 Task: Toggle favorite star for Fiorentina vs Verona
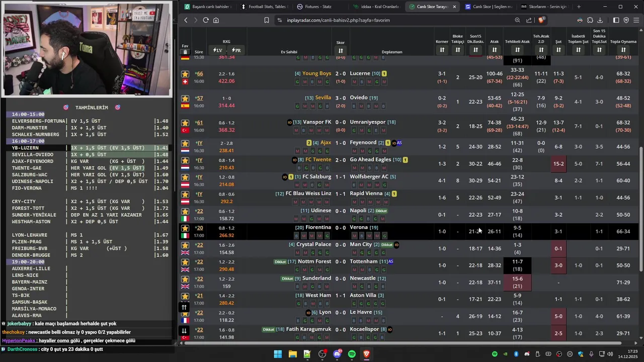click(x=185, y=228)
